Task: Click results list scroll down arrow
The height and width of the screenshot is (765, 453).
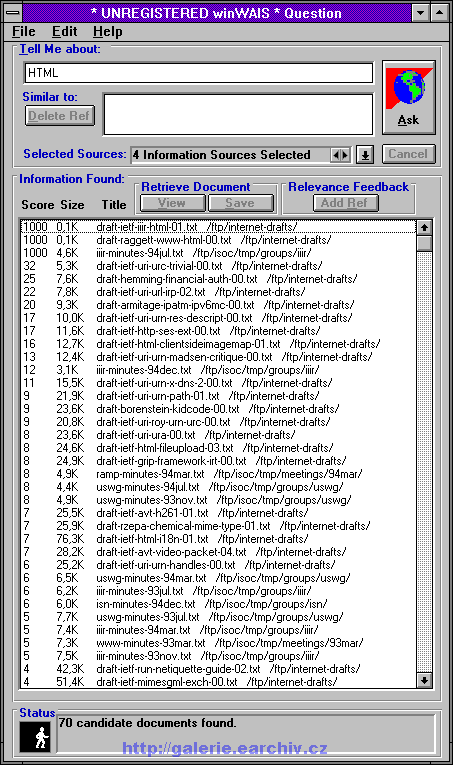Action: click(424, 680)
